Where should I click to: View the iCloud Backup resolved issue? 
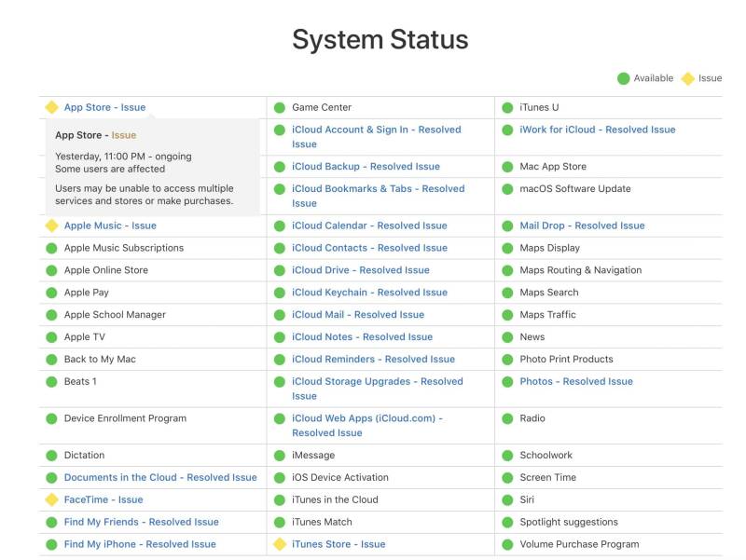tap(366, 167)
